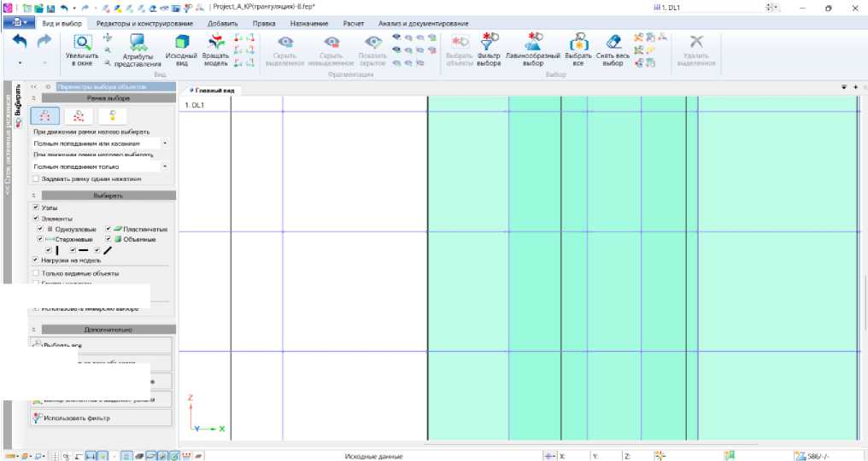Toggle the Пластинчатые checkbox
The height and width of the screenshot is (461, 868).
(108, 229)
